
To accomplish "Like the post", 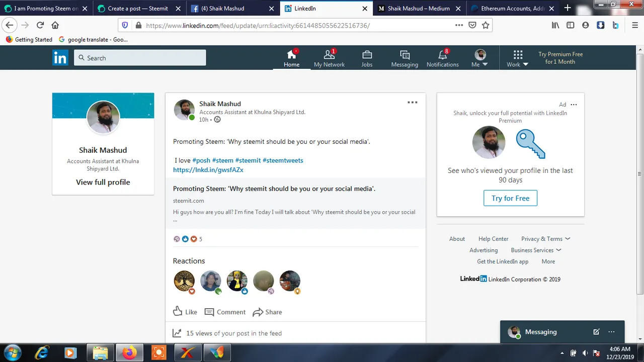I will (x=185, y=312).
